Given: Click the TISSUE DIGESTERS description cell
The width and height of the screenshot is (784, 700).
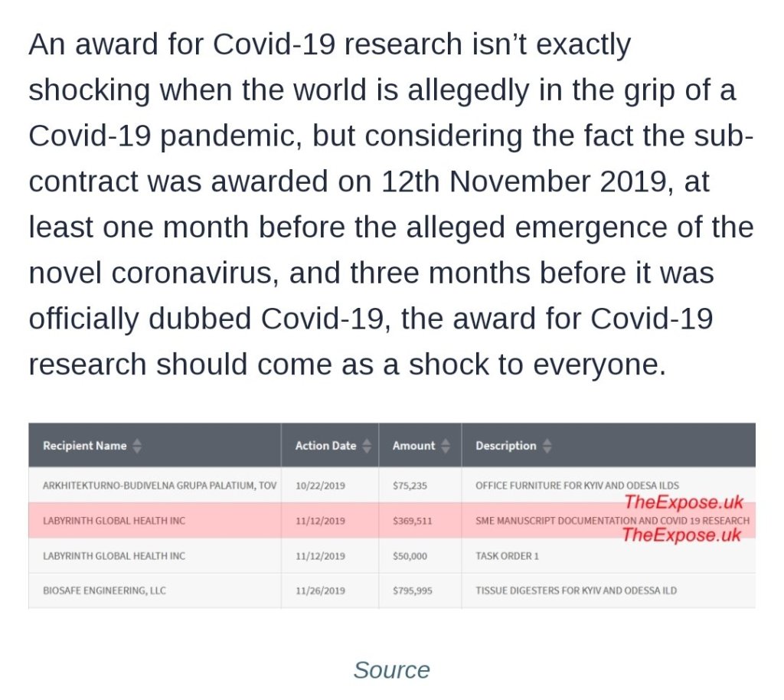Looking at the screenshot, I should pos(576,590).
